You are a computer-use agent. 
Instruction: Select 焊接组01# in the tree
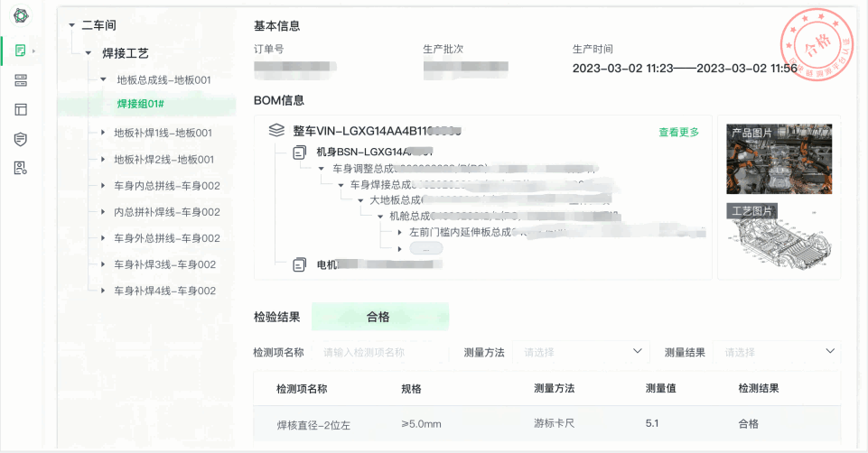[x=140, y=105]
